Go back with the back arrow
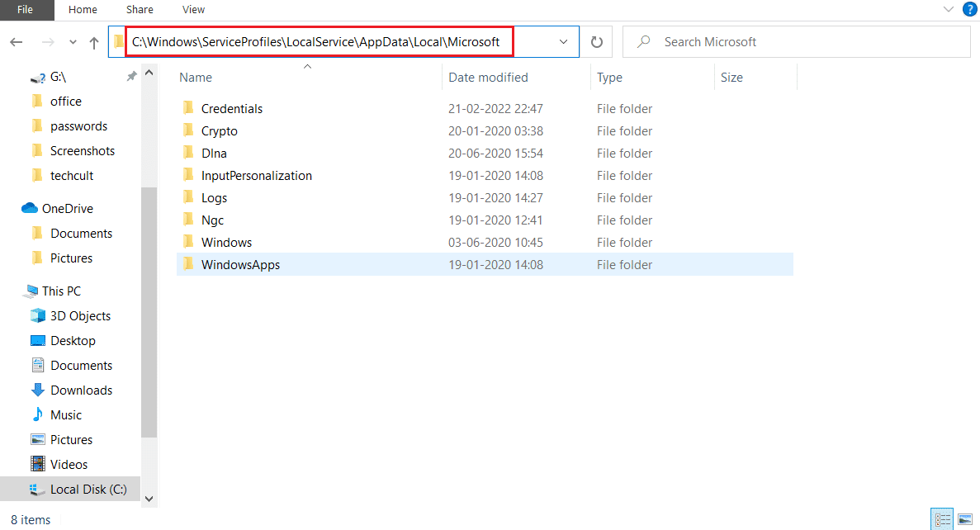This screenshot has height=530, width=980. click(x=17, y=42)
